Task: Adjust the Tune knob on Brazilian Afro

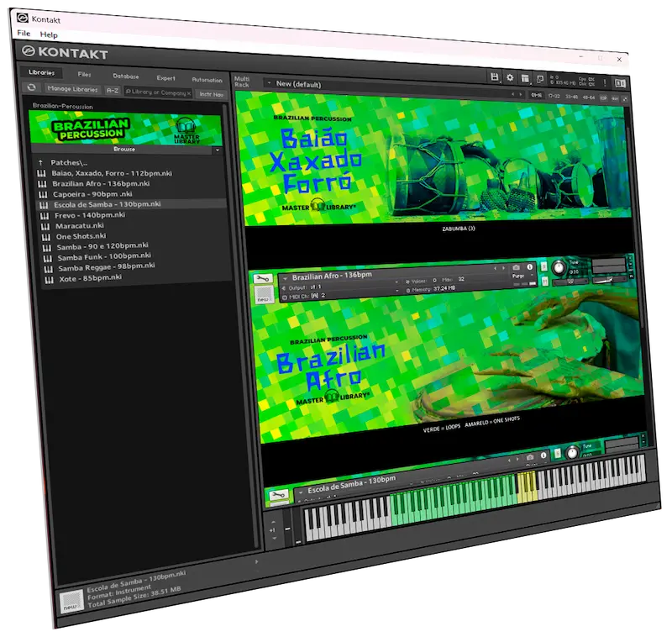Action: click(558, 267)
